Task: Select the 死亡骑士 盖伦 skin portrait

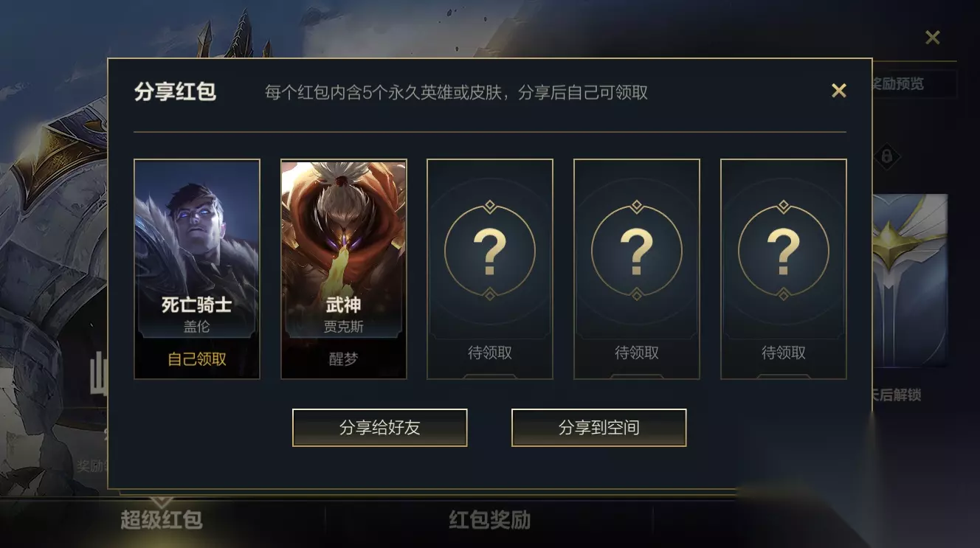Action: pyautogui.click(x=197, y=251)
